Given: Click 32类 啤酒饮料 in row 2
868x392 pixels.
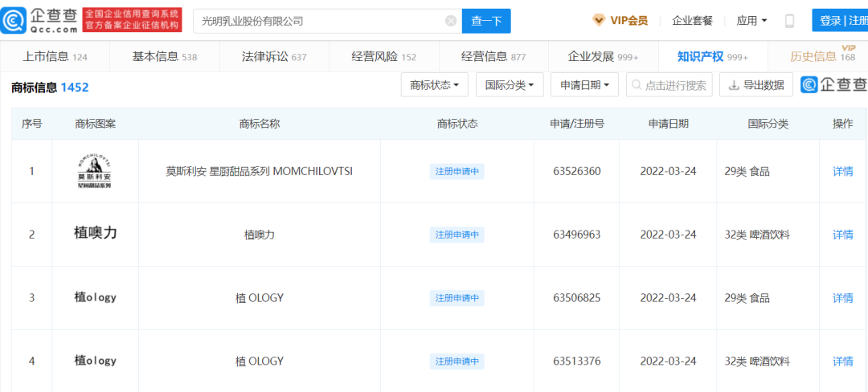Looking at the screenshot, I should [757, 235].
